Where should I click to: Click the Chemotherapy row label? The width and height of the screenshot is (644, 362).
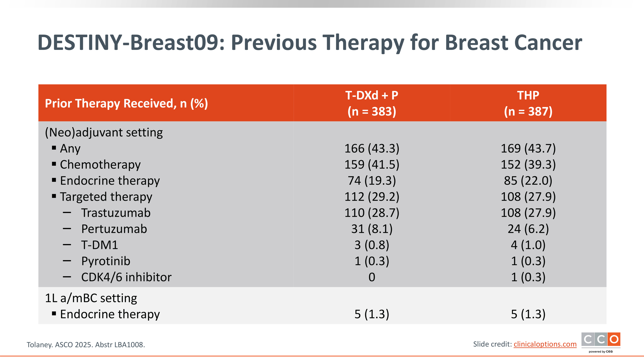[x=100, y=165]
